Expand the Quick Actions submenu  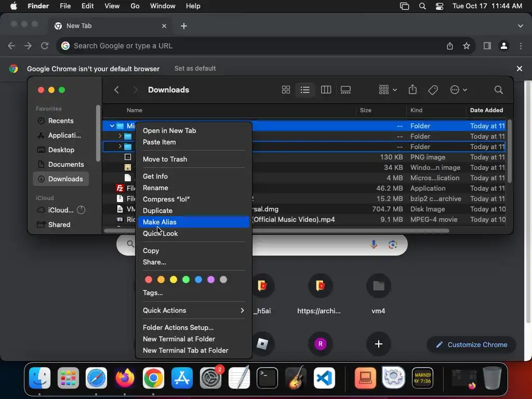click(193, 311)
